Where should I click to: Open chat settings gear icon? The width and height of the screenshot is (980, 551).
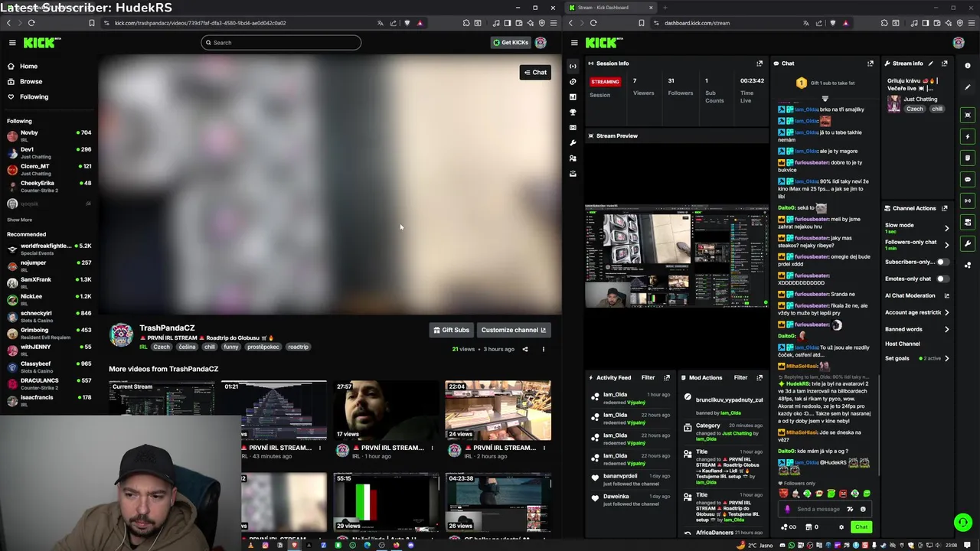pyautogui.click(x=841, y=527)
